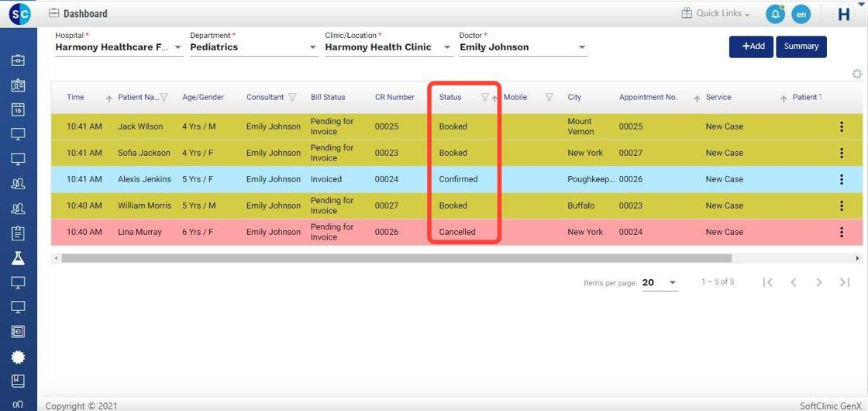This screenshot has width=868, height=411.
Task: Open actions menu for Jack Wilson
Action: click(842, 126)
